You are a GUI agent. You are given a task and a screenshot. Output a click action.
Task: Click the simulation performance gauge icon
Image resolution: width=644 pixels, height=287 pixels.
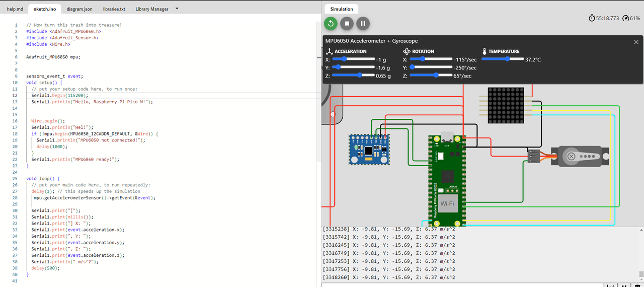point(625,18)
